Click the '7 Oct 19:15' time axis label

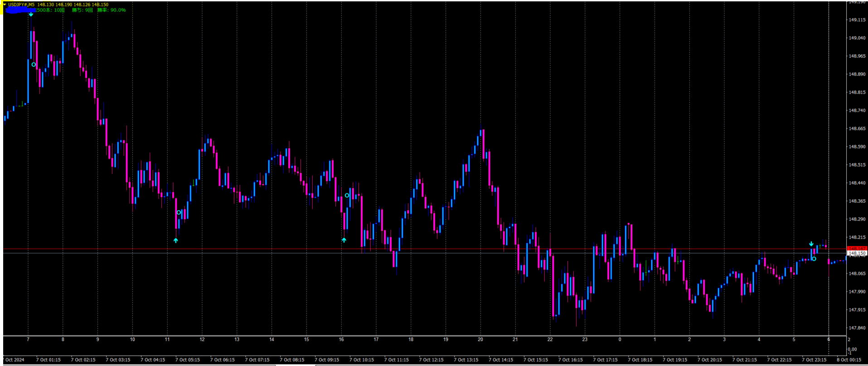(x=675, y=360)
